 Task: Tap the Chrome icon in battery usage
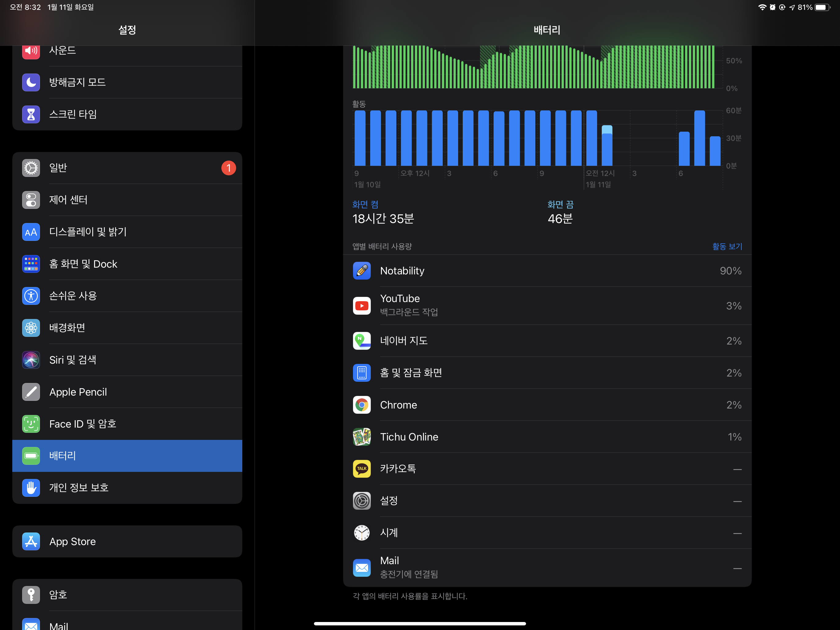click(x=362, y=405)
